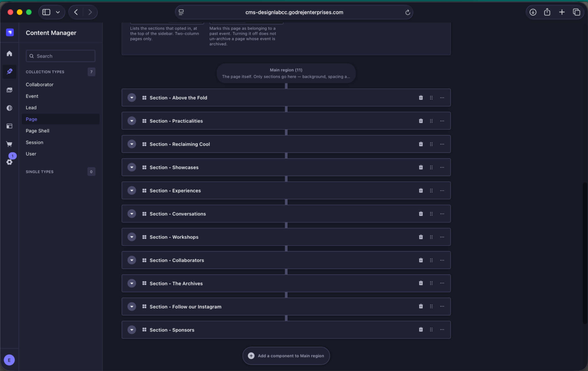Go back in Safari history
The height and width of the screenshot is (371, 588).
[76, 12]
